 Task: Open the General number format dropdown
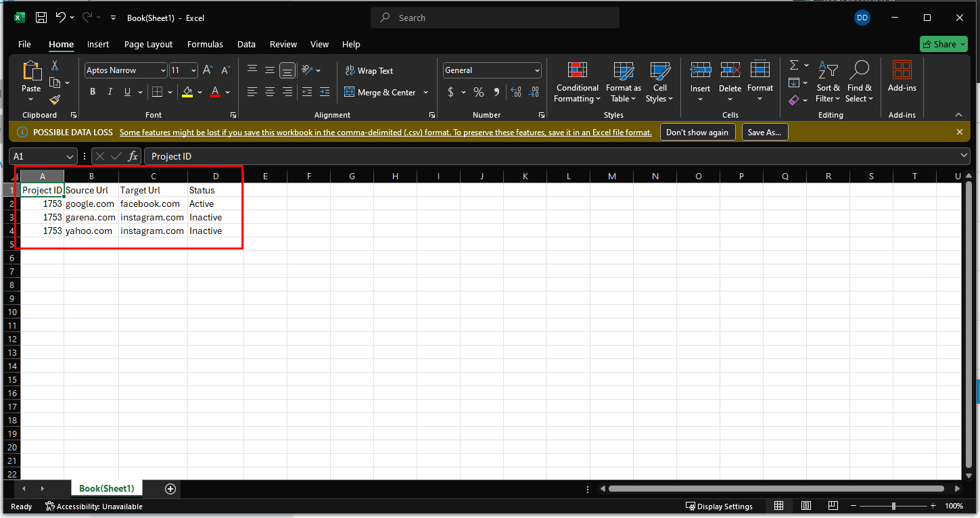537,70
